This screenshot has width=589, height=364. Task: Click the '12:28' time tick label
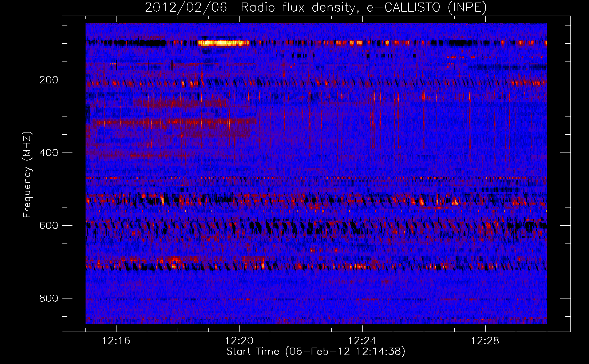tap(485, 341)
